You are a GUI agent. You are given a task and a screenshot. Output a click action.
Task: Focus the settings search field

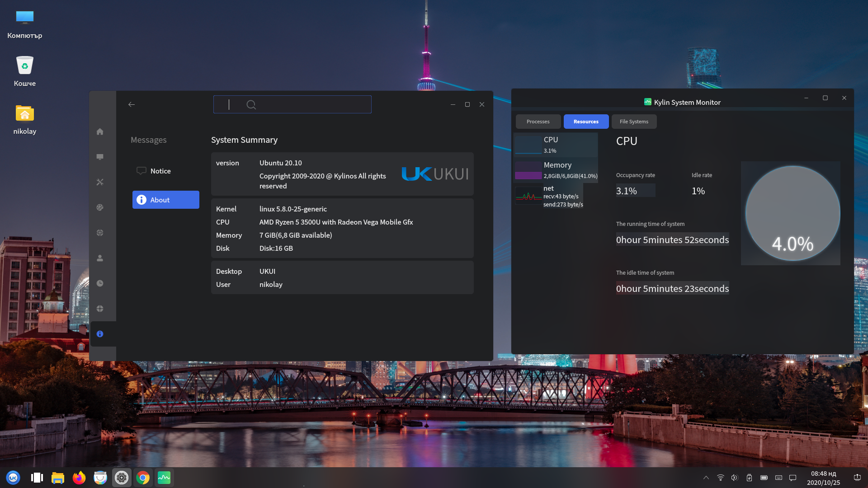[x=292, y=104]
